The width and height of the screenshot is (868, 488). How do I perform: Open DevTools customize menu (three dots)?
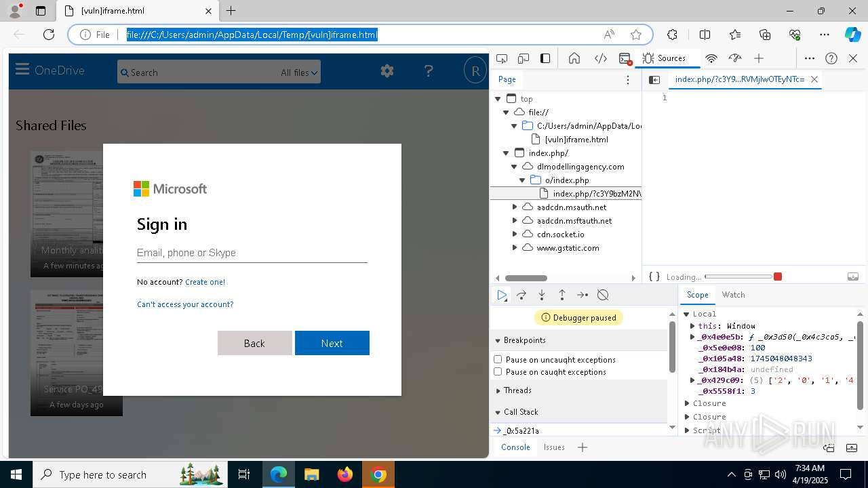(x=810, y=58)
